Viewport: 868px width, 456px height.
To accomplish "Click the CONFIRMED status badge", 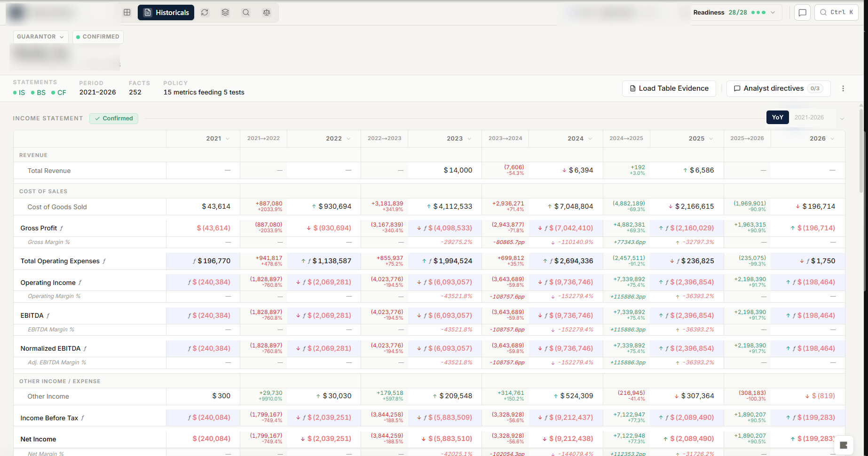I will click(98, 37).
